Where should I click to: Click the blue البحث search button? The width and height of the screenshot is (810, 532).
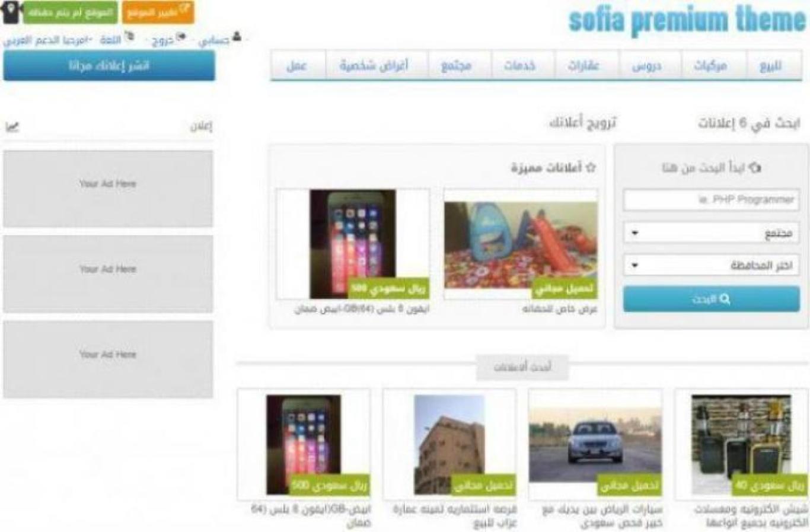[x=711, y=299]
